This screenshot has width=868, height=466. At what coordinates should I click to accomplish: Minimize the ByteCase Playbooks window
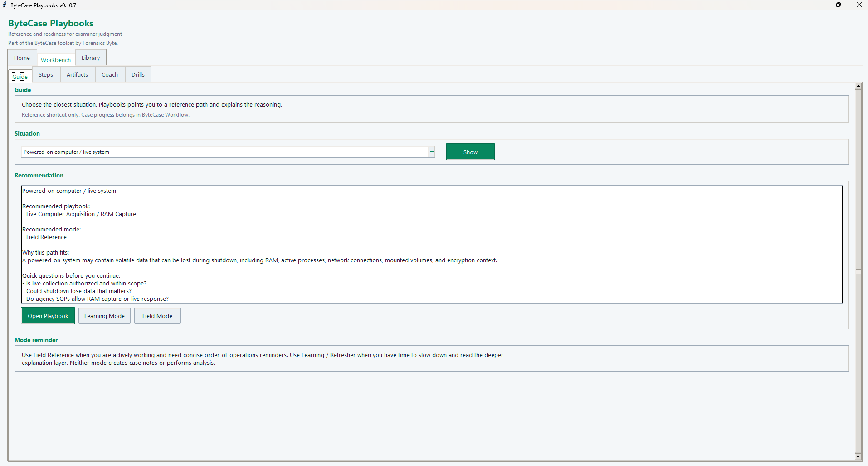pos(818,5)
